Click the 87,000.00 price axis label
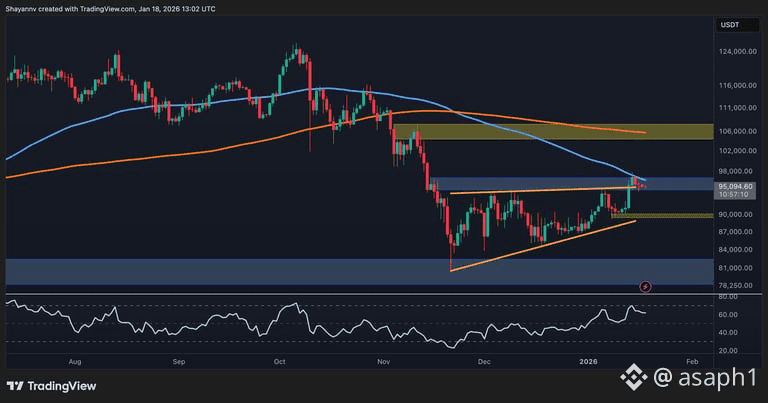 click(x=736, y=232)
